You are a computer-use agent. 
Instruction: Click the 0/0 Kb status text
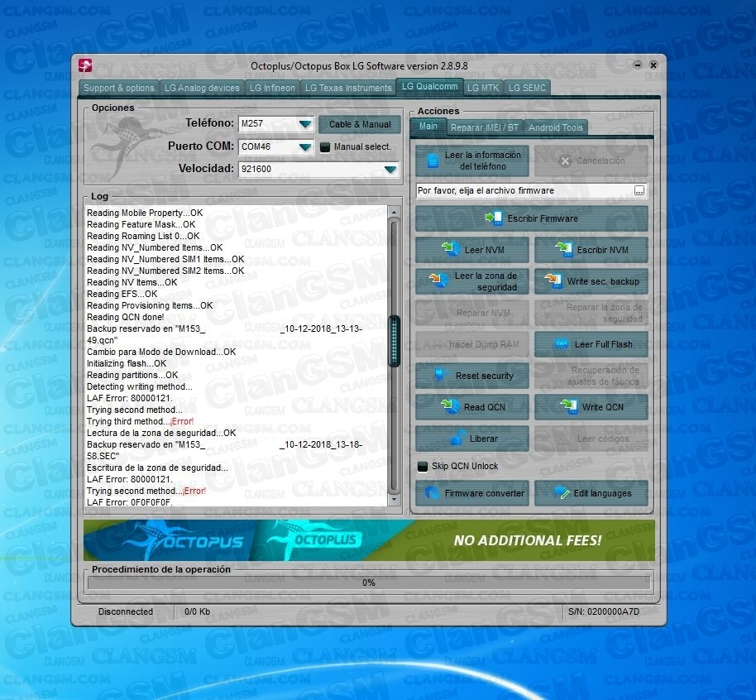[x=197, y=611]
